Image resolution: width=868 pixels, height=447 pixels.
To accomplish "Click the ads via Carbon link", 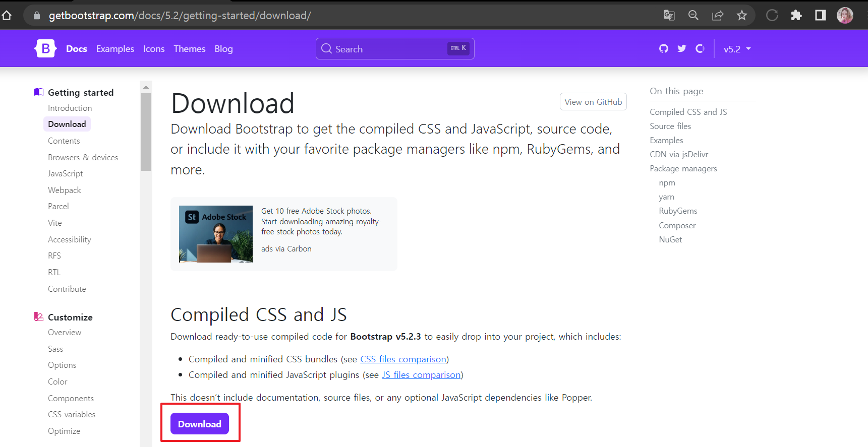I will 286,249.
